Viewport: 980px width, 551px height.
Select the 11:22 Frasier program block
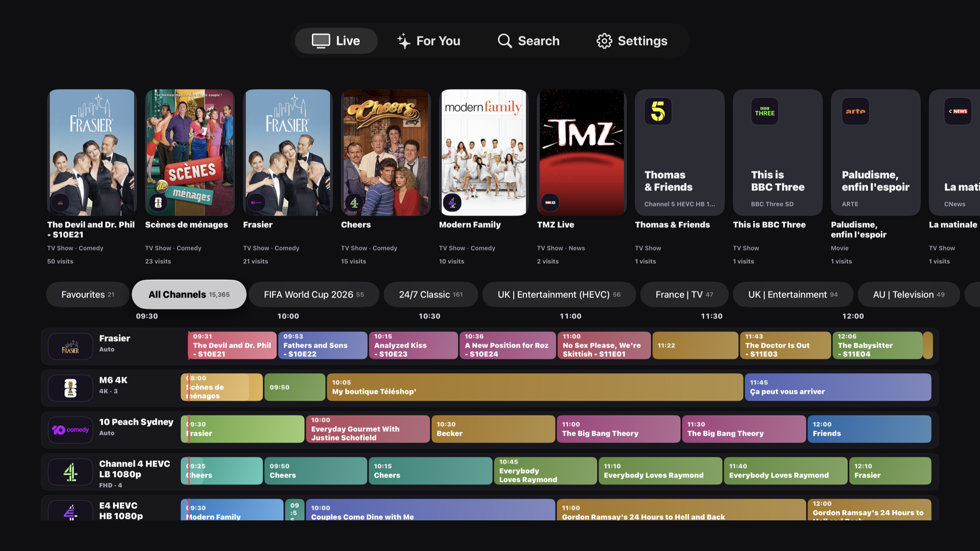tap(695, 345)
